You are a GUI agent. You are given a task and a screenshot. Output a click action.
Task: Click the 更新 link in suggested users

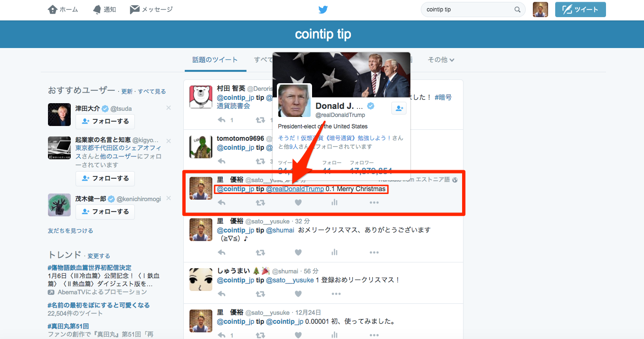click(127, 91)
